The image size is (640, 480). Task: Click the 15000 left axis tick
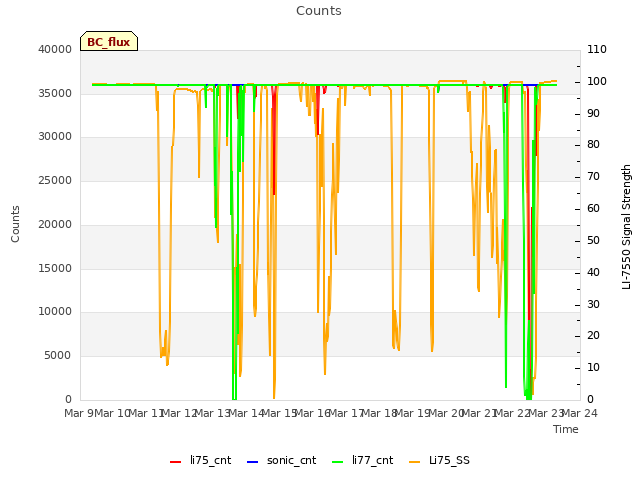pyautogui.click(x=55, y=269)
